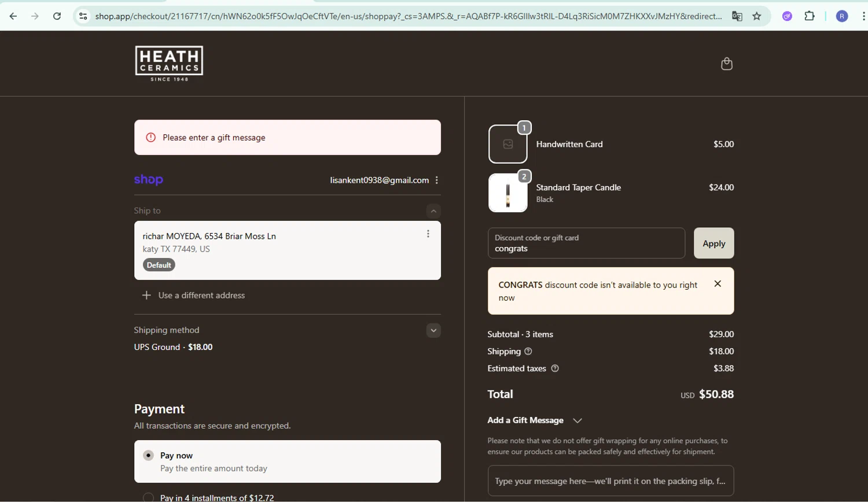Image resolution: width=868 pixels, height=502 pixels.
Task: Select the richar MOYEDA shipping address card
Action: pyautogui.click(x=287, y=250)
